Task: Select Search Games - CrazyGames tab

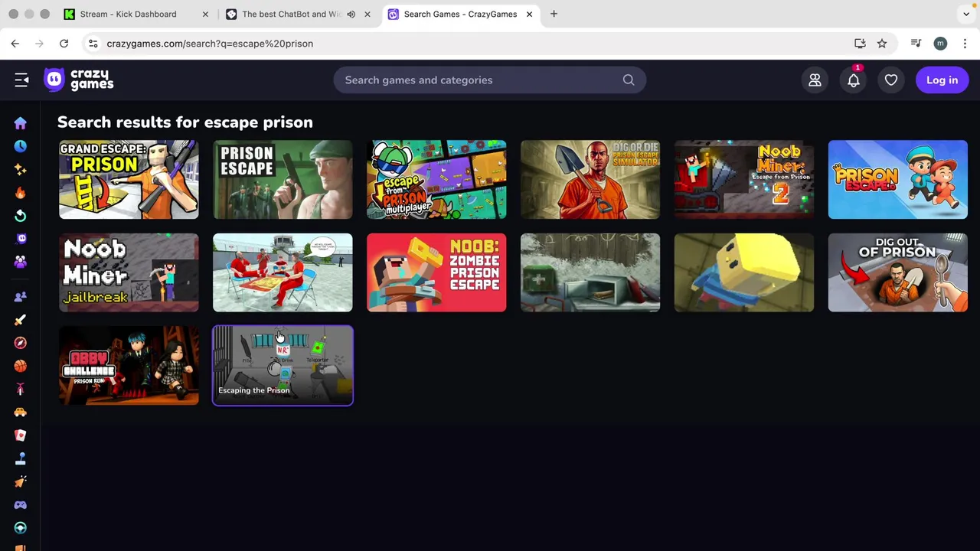Action: point(459,14)
